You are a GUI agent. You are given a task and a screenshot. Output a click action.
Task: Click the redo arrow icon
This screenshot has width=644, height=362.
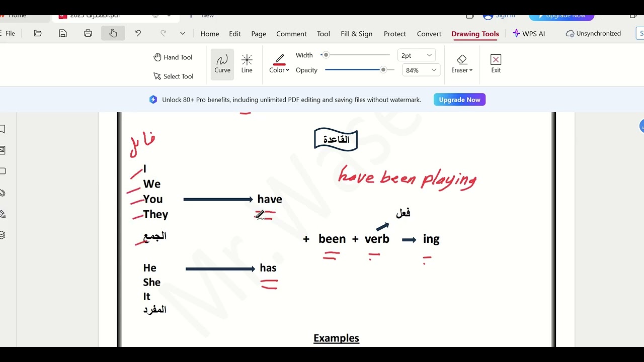[x=163, y=33]
